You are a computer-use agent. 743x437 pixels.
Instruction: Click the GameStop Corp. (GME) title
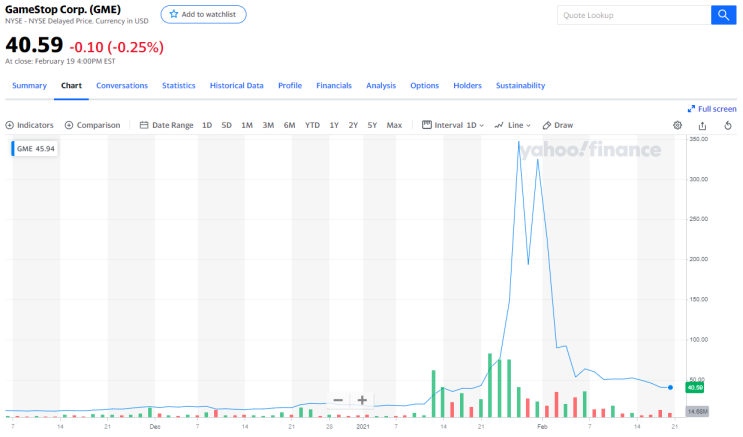pos(63,9)
